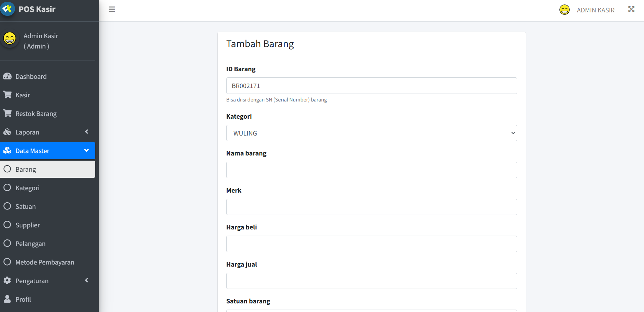Click the Tambah Barang heading
This screenshot has width=644, height=312.
260,44
